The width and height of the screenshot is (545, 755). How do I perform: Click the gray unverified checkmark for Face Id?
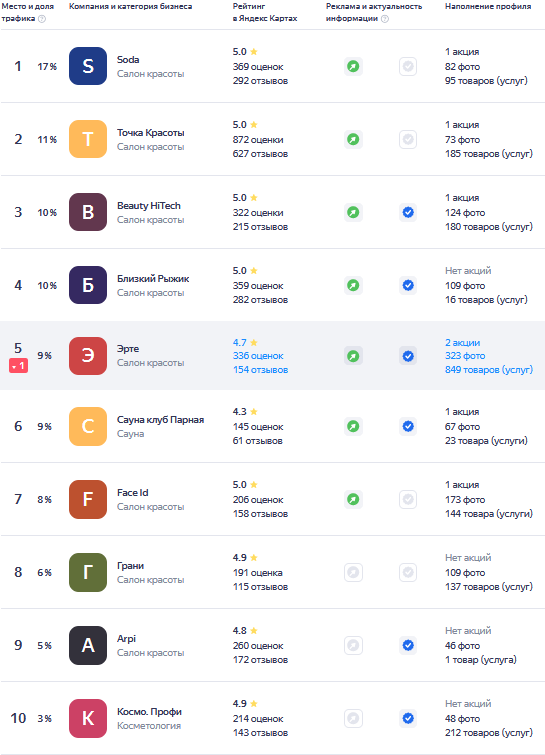coord(408,499)
